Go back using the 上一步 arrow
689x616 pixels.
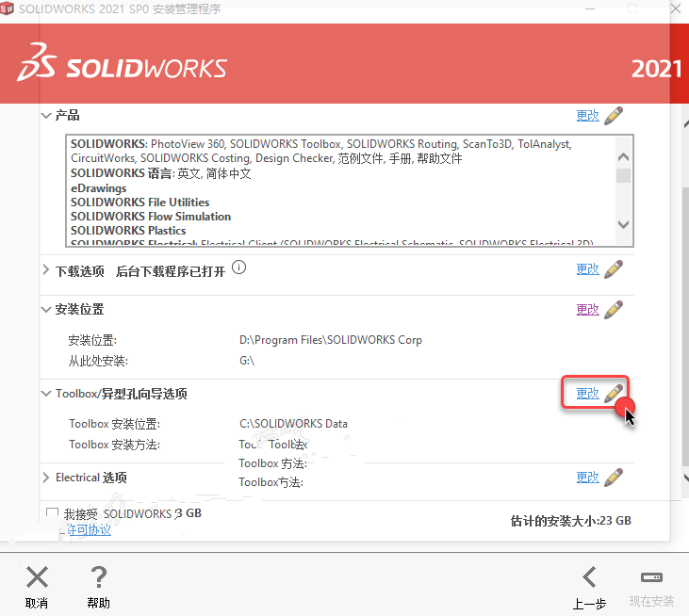[x=589, y=577]
